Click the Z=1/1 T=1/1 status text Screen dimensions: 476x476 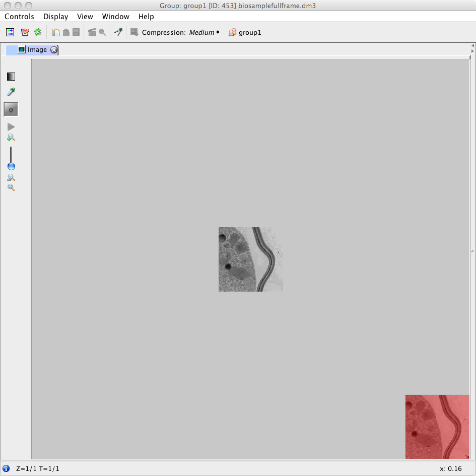point(38,469)
